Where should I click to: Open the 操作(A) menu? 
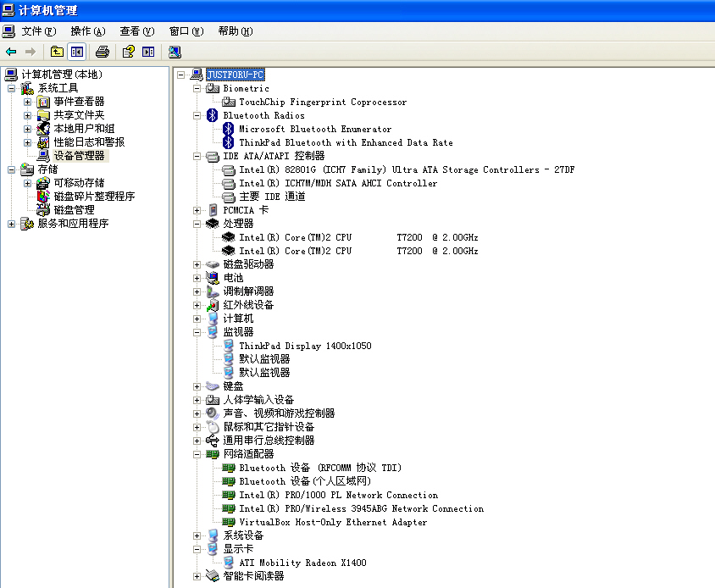click(x=88, y=31)
